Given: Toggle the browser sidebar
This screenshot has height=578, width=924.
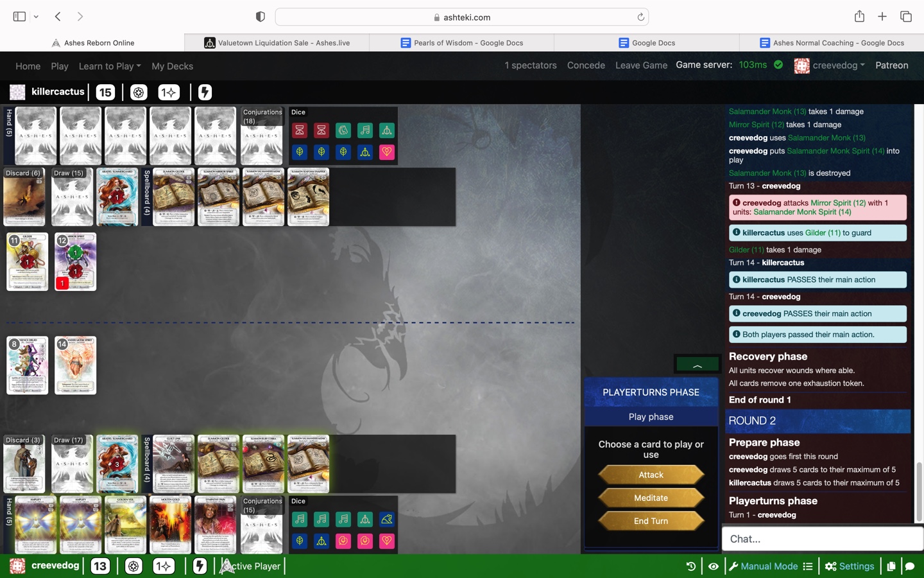Looking at the screenshot, I should (x=19, y=17).
